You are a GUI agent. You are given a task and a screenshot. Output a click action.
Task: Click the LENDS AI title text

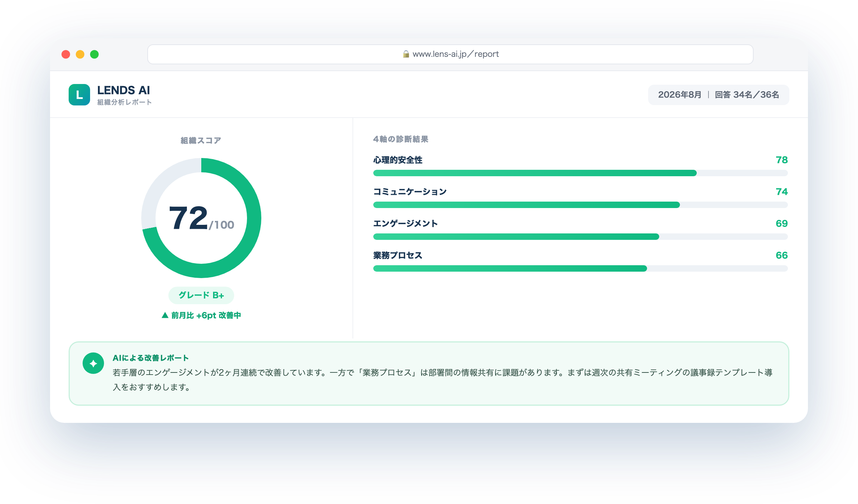124,90
